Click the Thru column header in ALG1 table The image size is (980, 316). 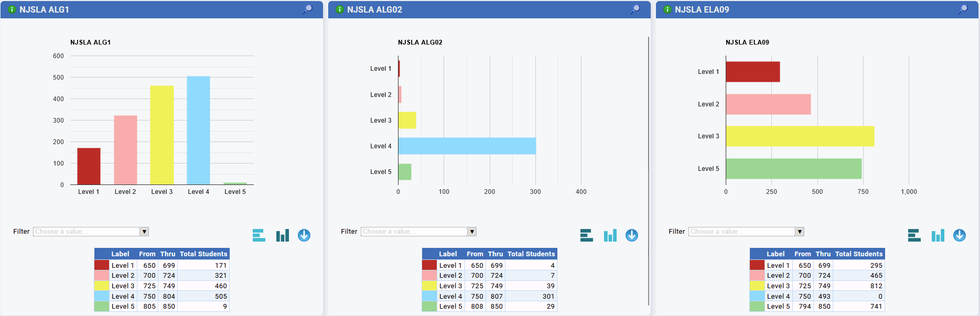click(x=168, y=254)
